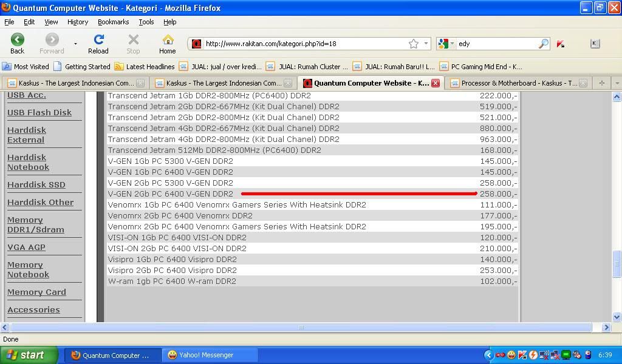Open the History menu
This screenshot has height=364, width=622.
78,22
